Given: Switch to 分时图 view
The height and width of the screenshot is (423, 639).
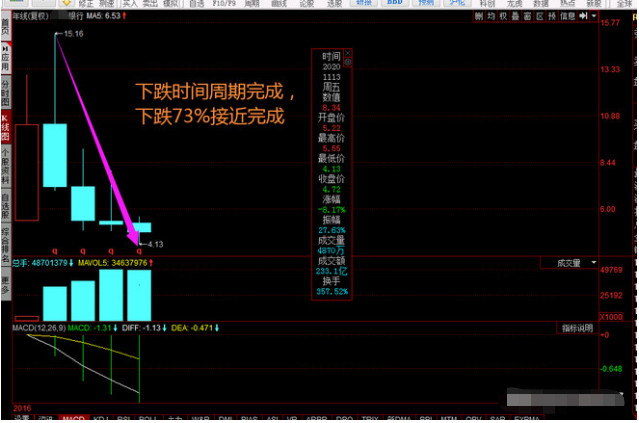Looking at the screenshot, I should tap(5, 92).
